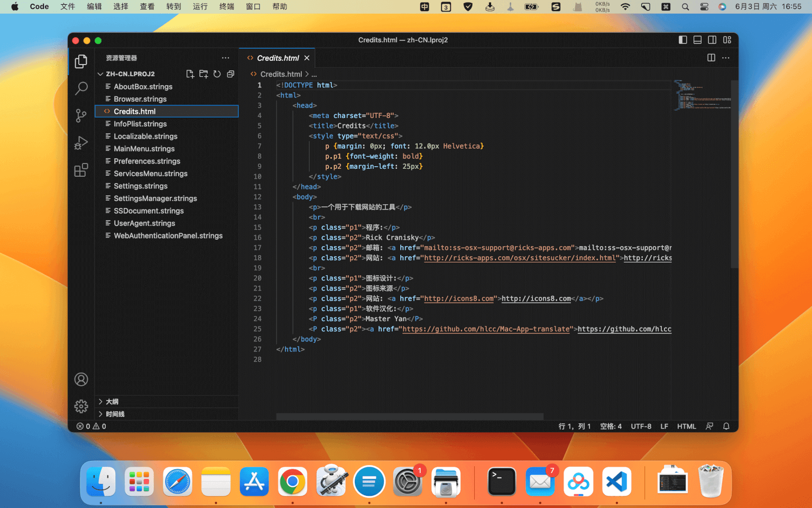
Task: Refresh the Explorer file list
Action: pyautogui.click(x=217, y=74)
